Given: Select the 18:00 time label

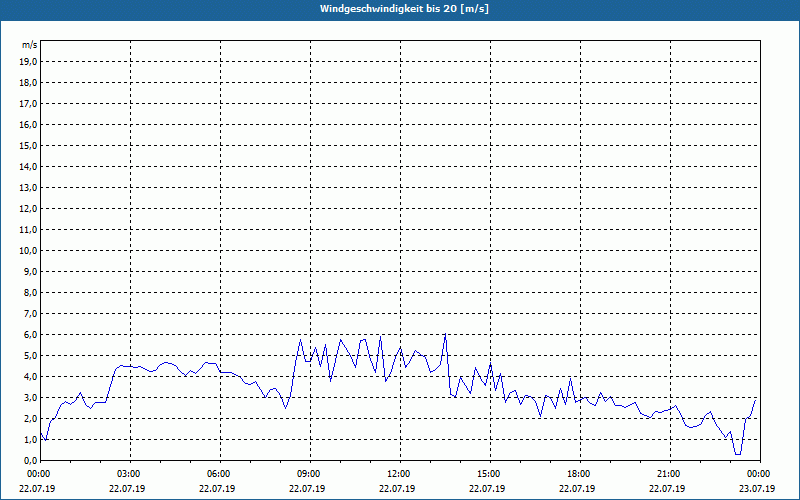Looking at the screenshot, I should [x=581, y=474].
